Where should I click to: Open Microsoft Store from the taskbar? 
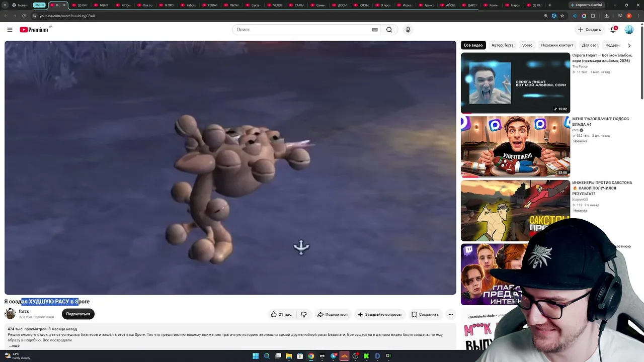[300, 356]
